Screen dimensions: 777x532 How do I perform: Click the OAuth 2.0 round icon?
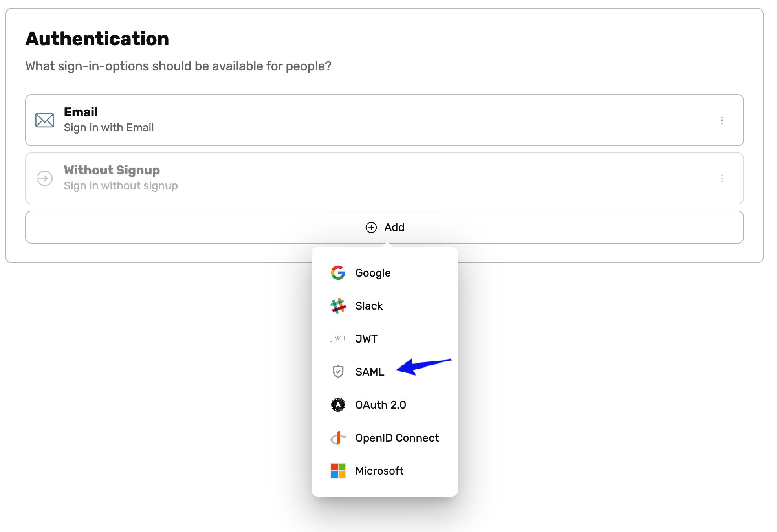tap(338, 405)
